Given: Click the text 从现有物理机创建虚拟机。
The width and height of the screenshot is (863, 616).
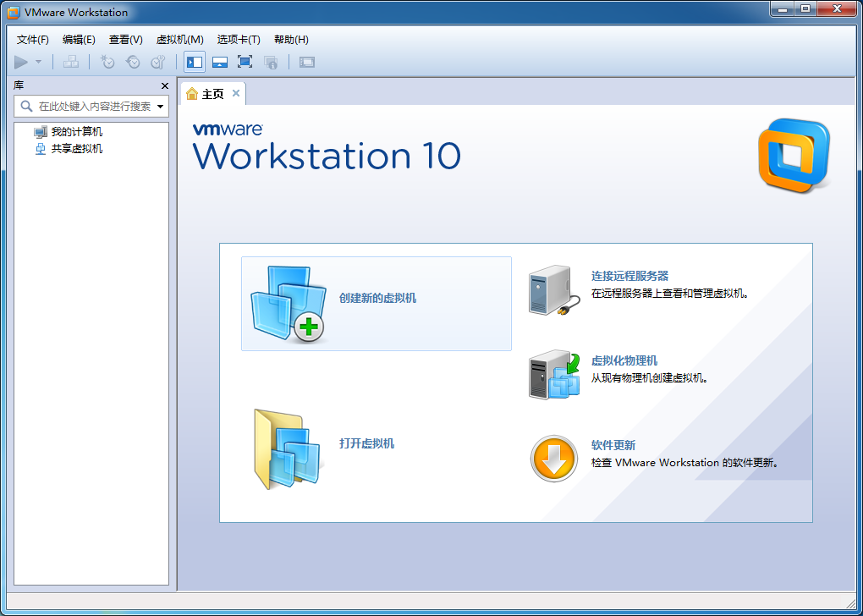Looking at the screenshot, I should point(650,378).
